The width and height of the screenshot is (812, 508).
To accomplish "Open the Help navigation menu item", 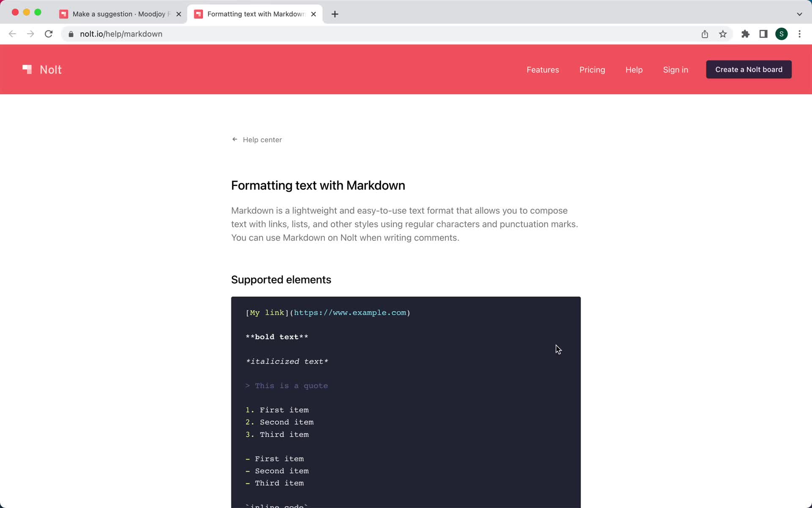I will pos(634,70).
